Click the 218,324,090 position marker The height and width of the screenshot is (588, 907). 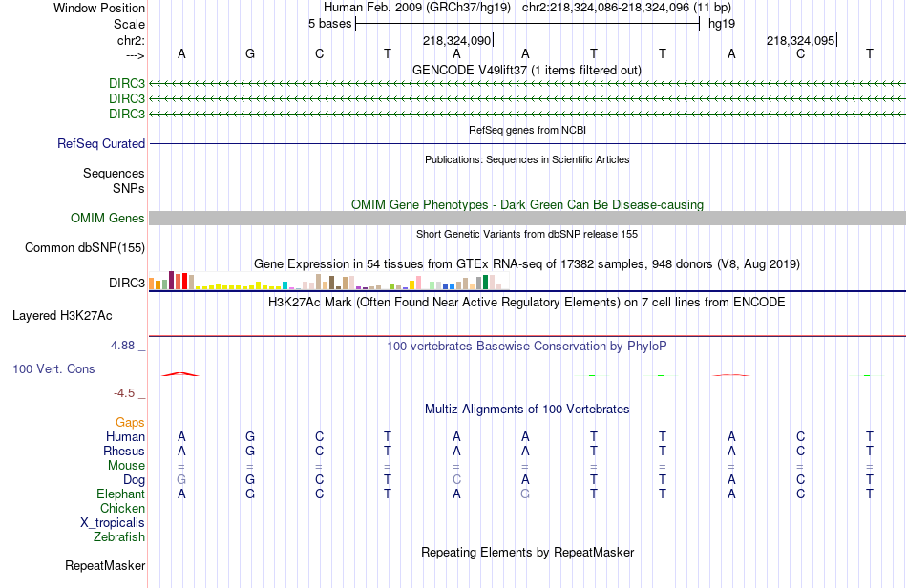pos(458,40)
